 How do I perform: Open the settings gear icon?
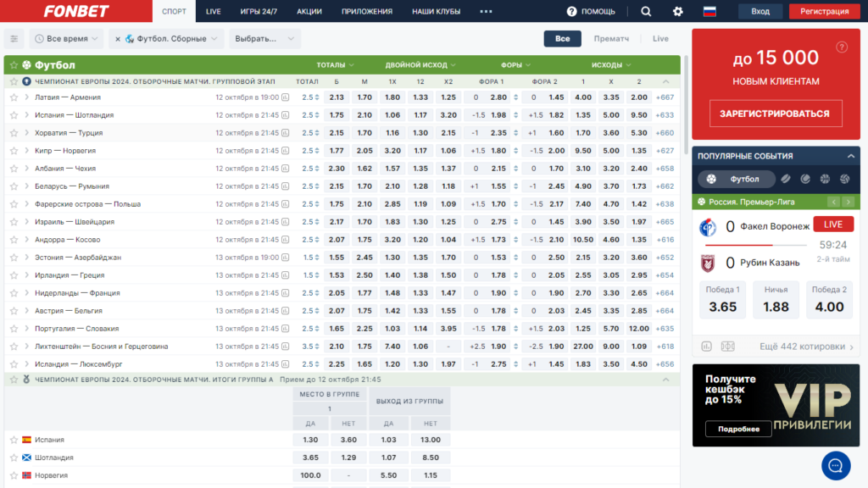pos(677,11)
